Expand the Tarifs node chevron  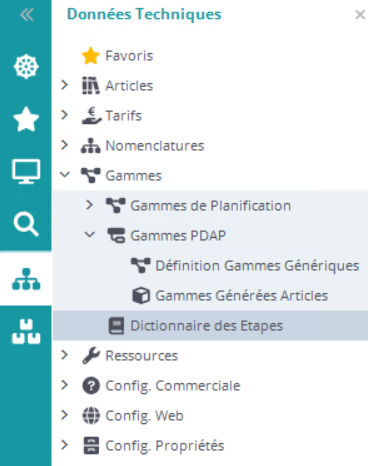point(65,115)
